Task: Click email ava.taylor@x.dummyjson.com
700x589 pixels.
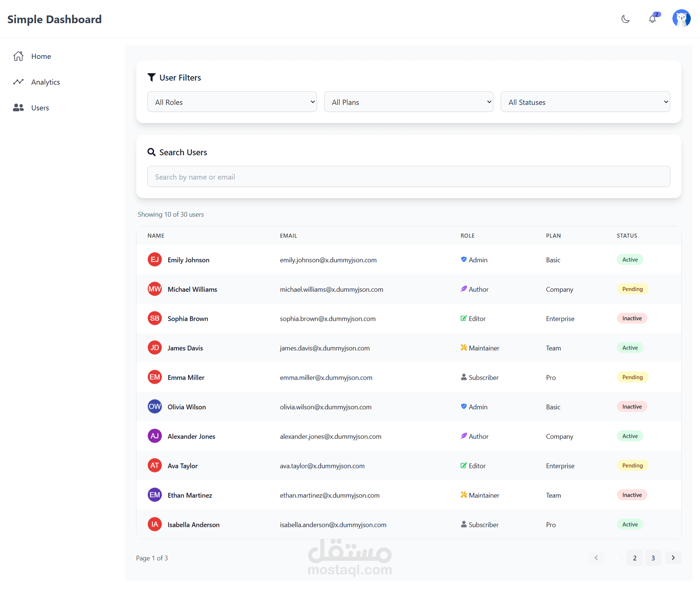Action: [x=322, y=466]
